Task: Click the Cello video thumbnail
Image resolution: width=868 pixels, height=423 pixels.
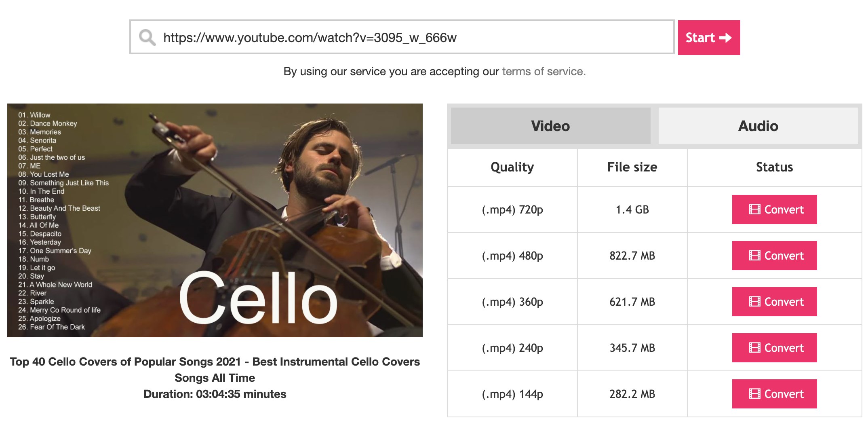Action: 215,220
